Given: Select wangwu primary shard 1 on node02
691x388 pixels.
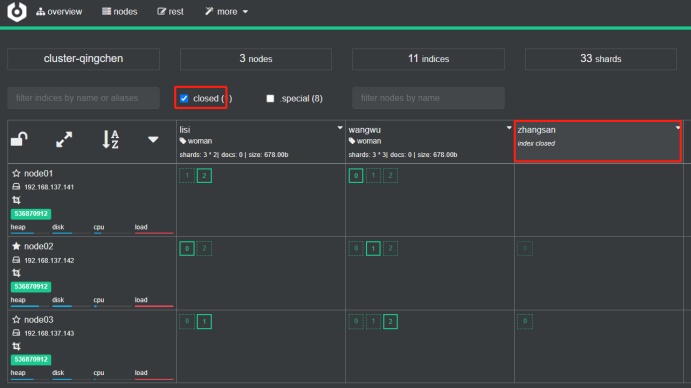Looking at the screenshot, I should click(x=373, y=248).
